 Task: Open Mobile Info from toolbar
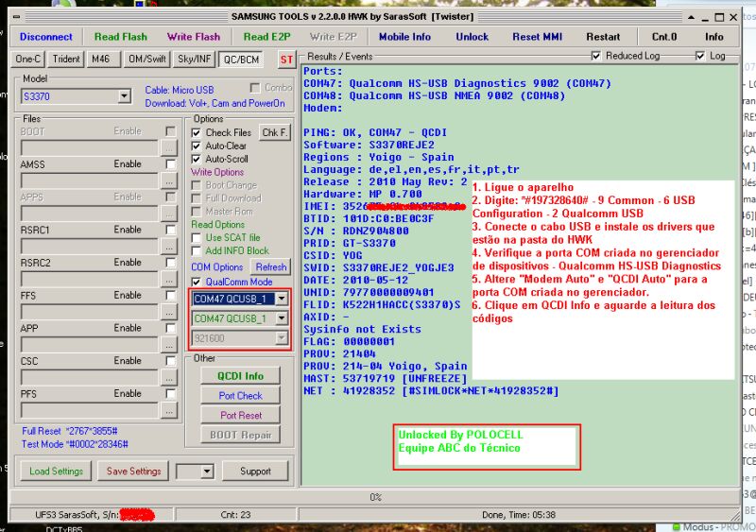point(404,37)
